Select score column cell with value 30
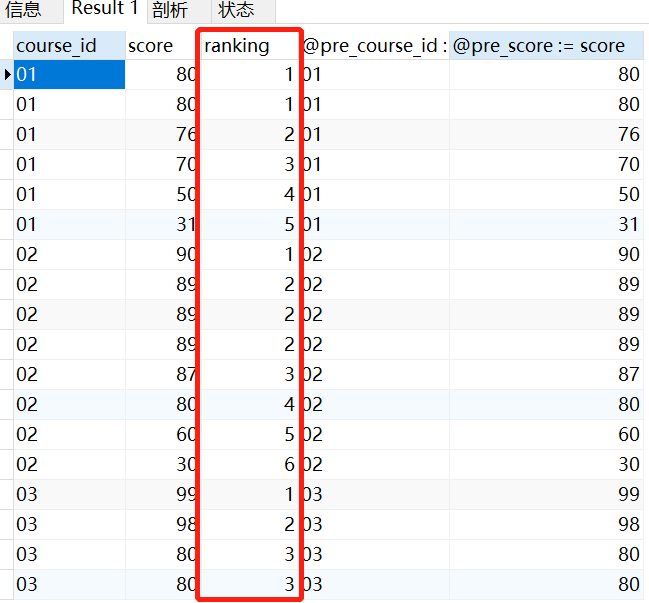 coord(161,464)
